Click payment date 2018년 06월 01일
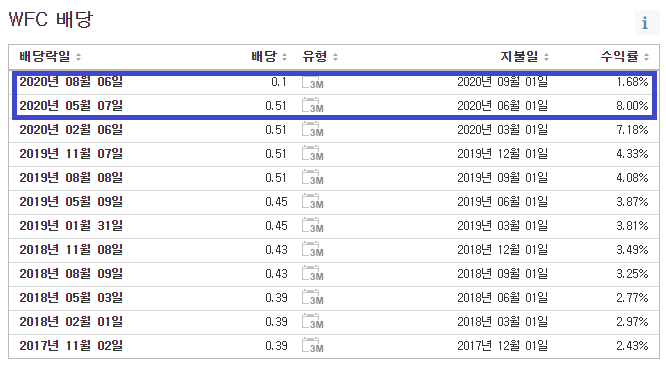666x367 pixels. [x=502, y=297]
